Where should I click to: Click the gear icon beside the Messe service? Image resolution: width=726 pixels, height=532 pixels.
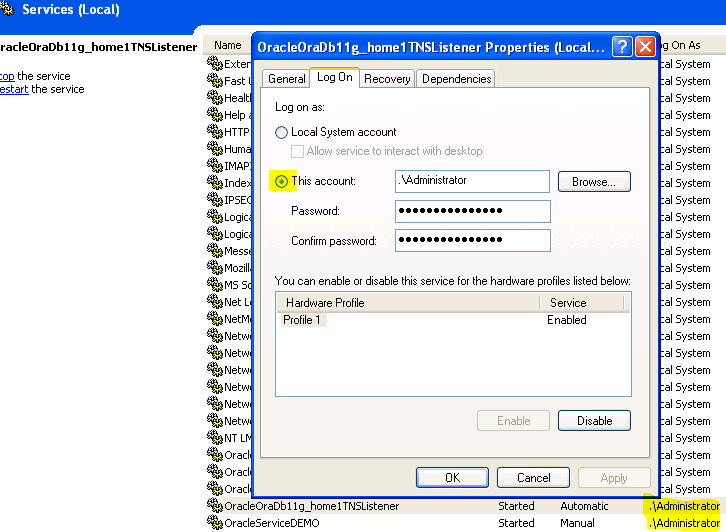[215, 250]
